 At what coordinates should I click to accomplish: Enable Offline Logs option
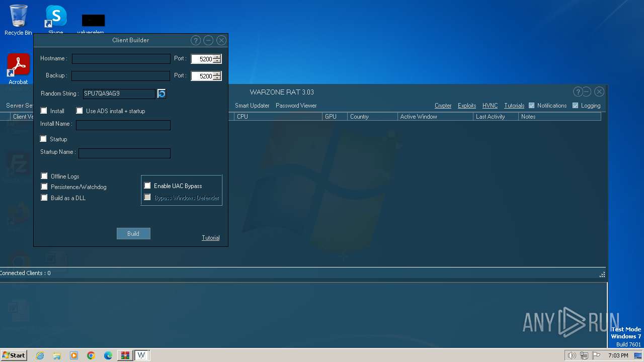[x=44, y=176]
